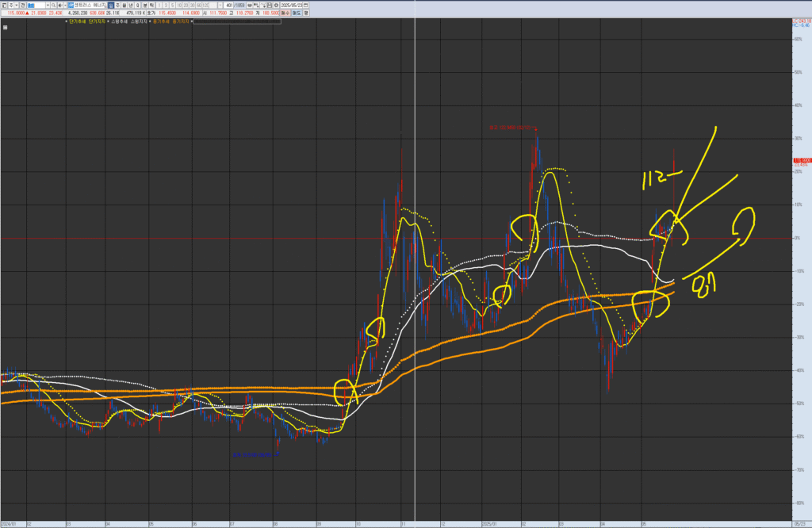Click the Q toolbar button
The width and height of the screenshot is (812, 528).
(x=138, y=6)
